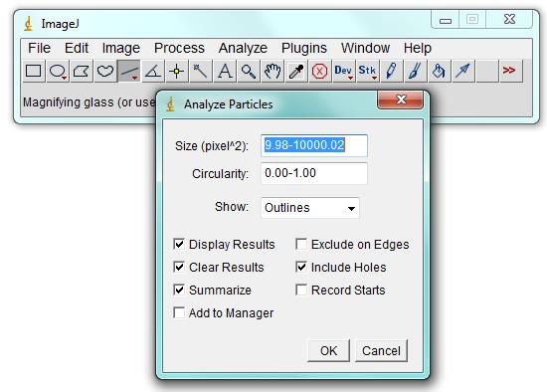Open the Plugins menu

point(304,48)
